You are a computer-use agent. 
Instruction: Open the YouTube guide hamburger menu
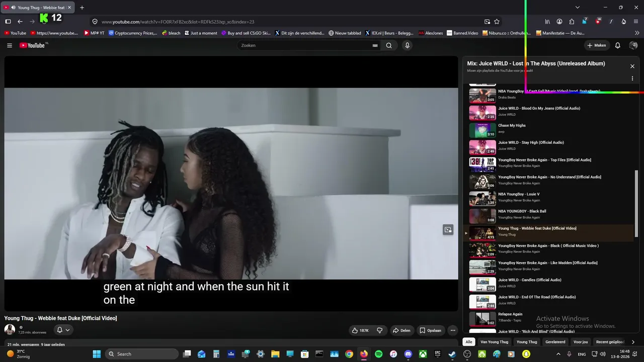10,45
